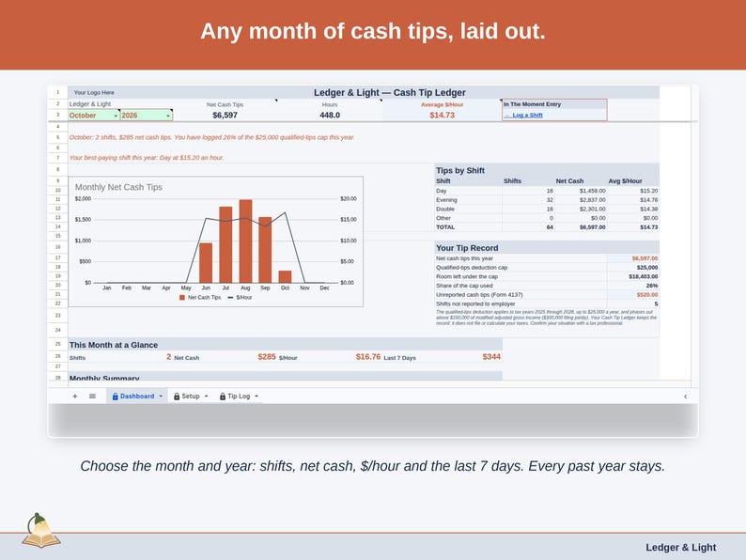
Task: Select the Unreported cash tips $520.00 value
Action: (647, 294)
